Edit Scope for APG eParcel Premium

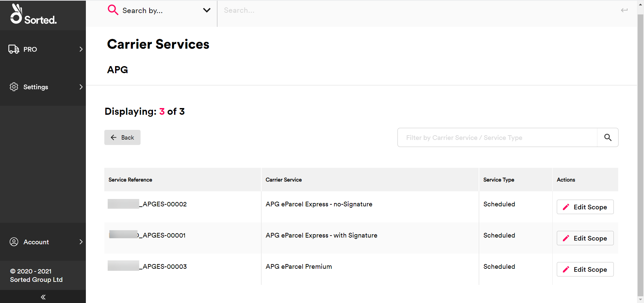(x=585, y=269)
